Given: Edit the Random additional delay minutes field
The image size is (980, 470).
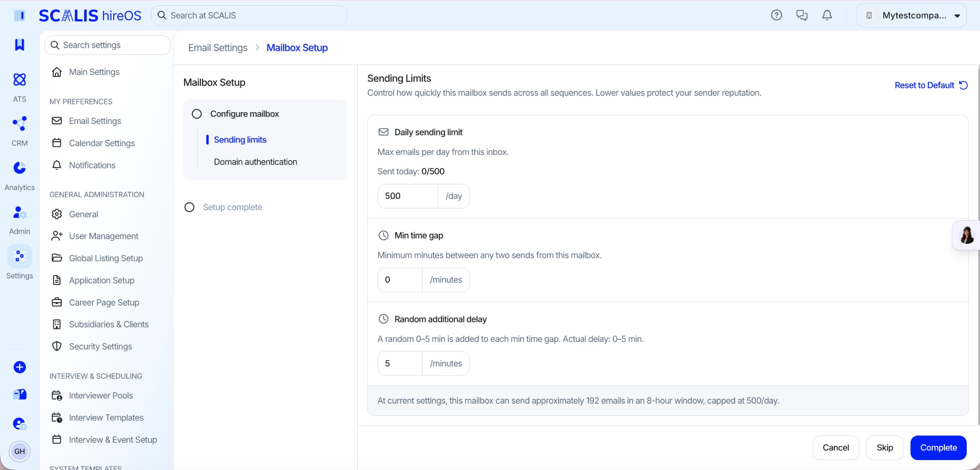Looking at the screenshot, I should pos(400,363).
